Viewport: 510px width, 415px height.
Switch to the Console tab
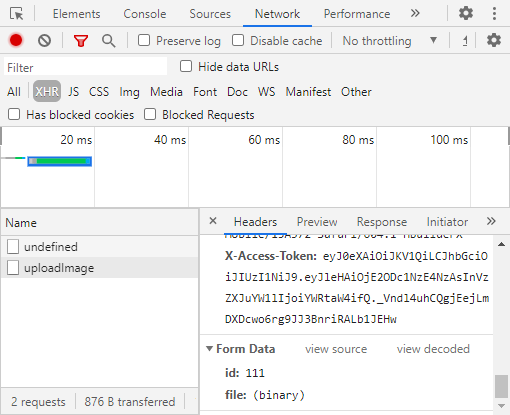pyautogui.click(x=145, y=14)
